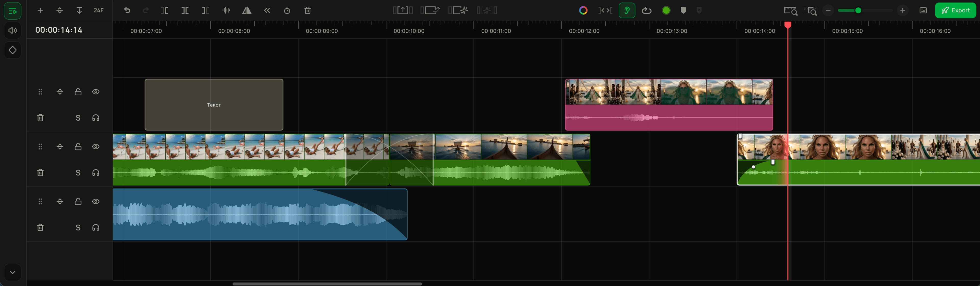Screen dimensions: 980x286
Task: Click the height arrows on the Текст clip track
Action: coord(60,92)
